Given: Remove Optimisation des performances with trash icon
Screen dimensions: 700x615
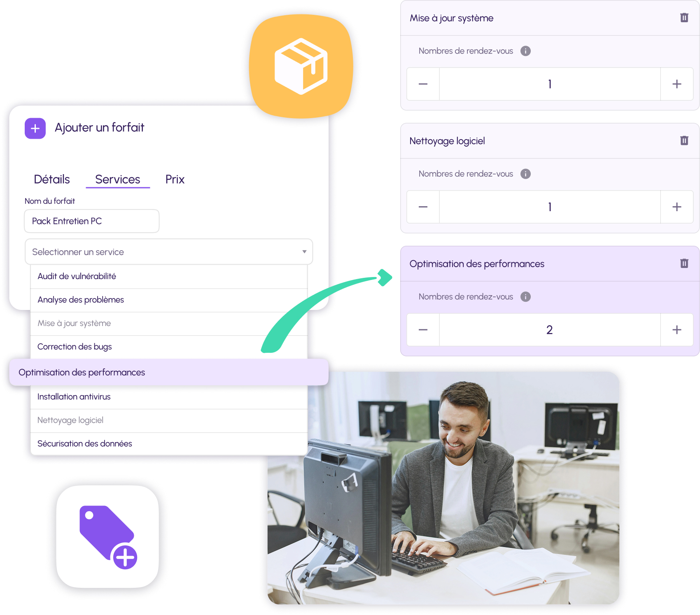Looking at the screenshot, I should tap(684, 263).
